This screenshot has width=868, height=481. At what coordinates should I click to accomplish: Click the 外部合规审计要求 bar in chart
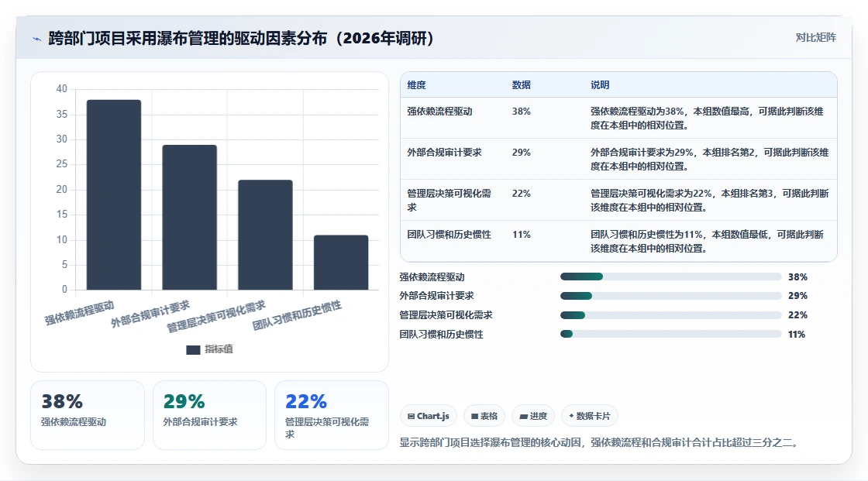pos(189,217)
